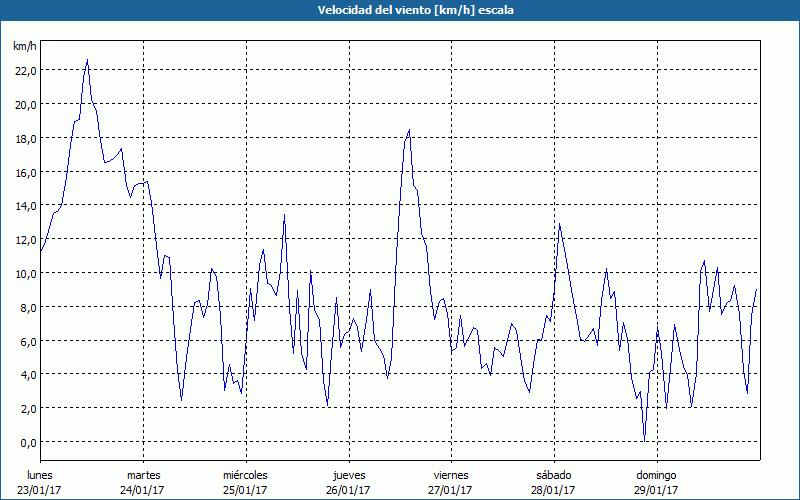Image resolution: width=800 pixels, height=500 pixels.
Task: Select the date 26/01/17 on the time axis
Action: pyautogui.click(x=348, y=490)
